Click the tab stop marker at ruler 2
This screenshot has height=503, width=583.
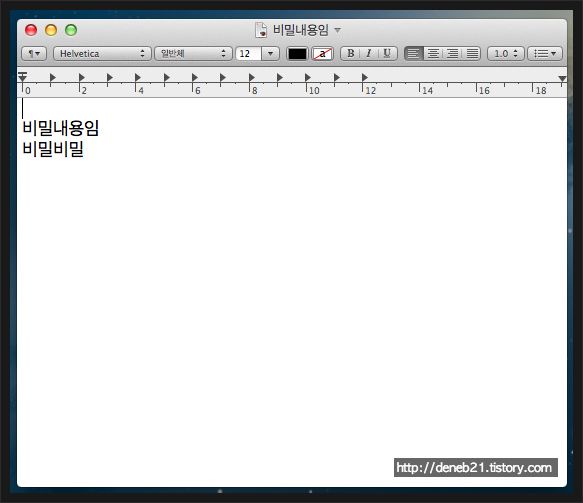tap(82, 77)
